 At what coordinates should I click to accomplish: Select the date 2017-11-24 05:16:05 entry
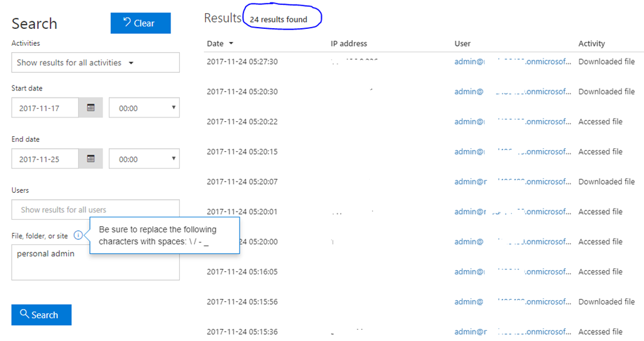point(242,272)
